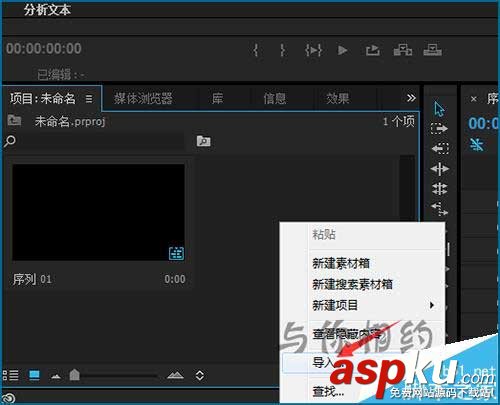Expand hidden tabs with the double chevron
Viewport: 500px width, 405px height.
pos(411,98)
